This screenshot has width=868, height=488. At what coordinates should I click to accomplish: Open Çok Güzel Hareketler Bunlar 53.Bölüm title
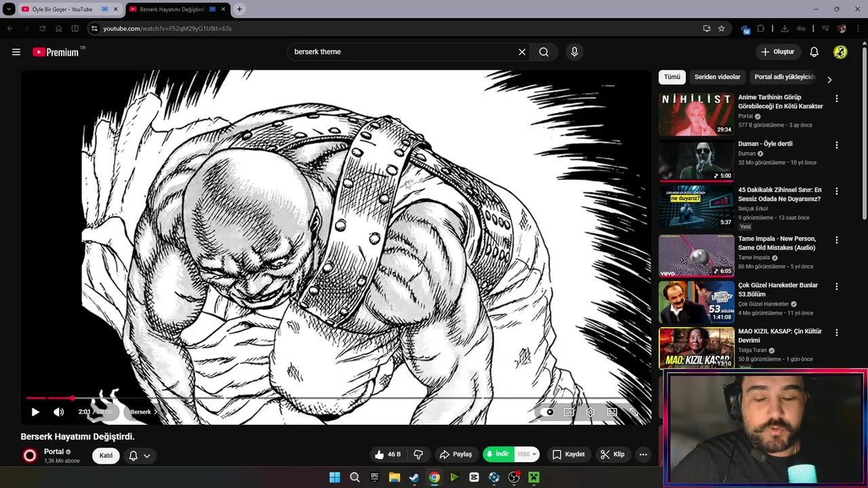coord(778,290)
